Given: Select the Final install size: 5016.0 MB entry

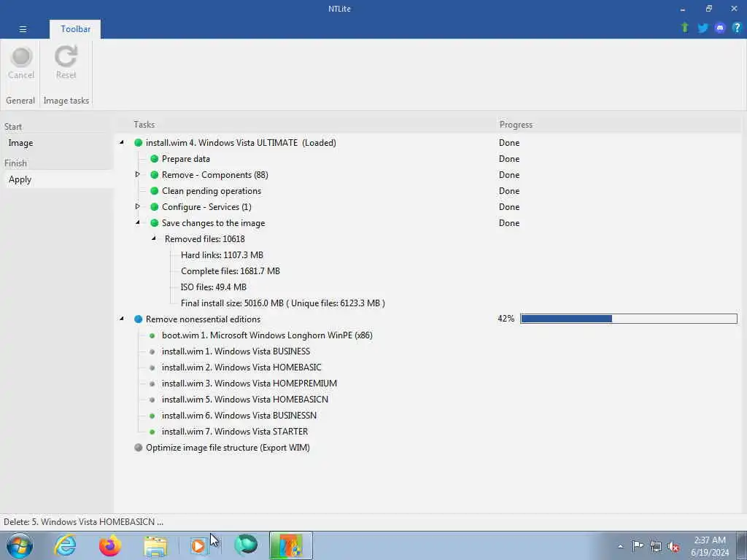Looking at the screenshot, I should pos(282,303).
